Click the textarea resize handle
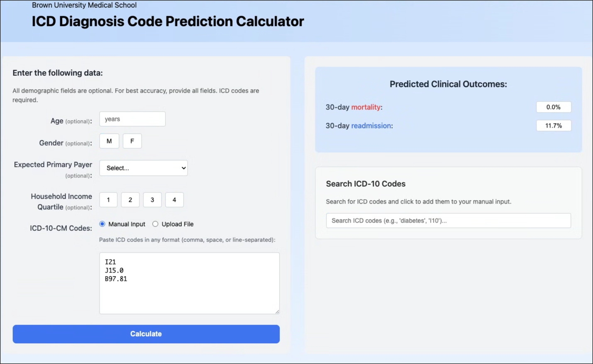 click(276, 311)
